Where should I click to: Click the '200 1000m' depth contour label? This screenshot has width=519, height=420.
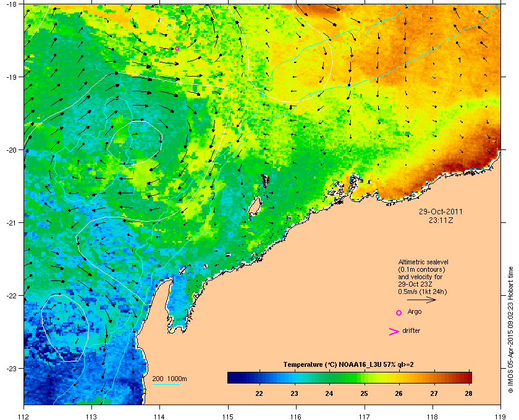(169, 379)
